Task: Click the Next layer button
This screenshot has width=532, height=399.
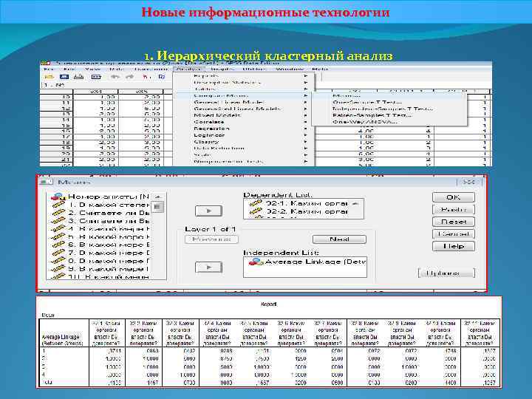Action: (339, 239)
